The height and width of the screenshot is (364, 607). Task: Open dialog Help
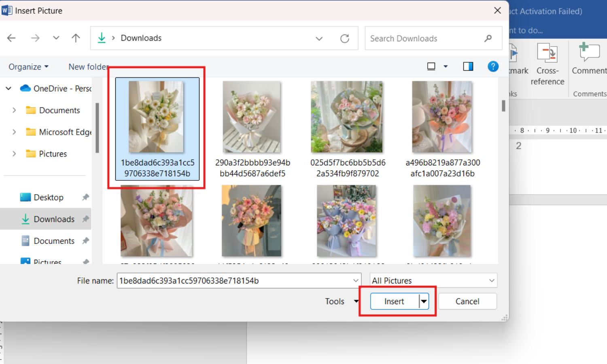(x=493, y=66)
